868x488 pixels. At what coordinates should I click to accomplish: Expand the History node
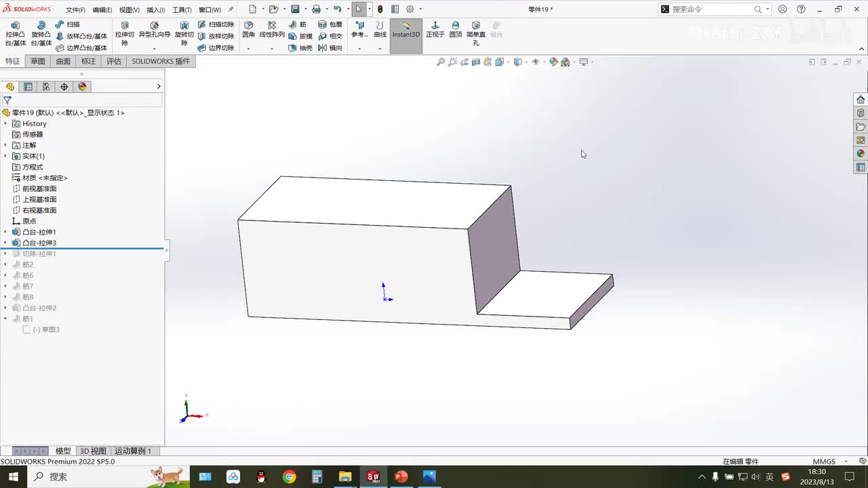click(5, 123)
